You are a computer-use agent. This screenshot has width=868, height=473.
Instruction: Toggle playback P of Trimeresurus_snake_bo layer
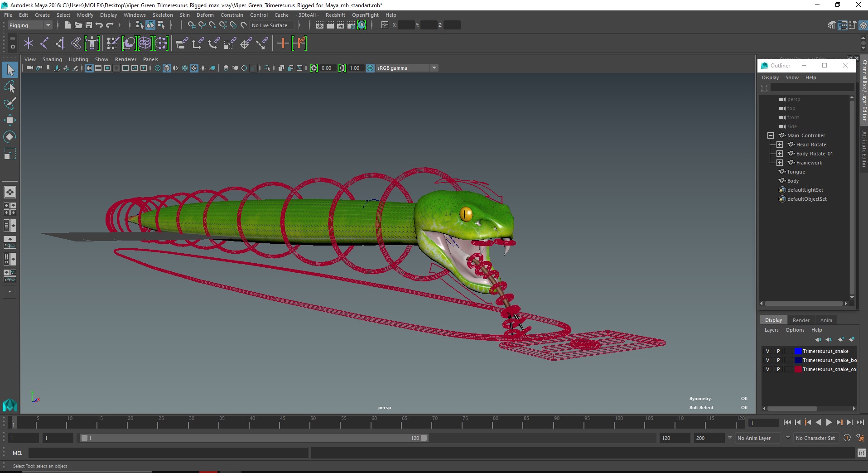[x=778, y=360]
